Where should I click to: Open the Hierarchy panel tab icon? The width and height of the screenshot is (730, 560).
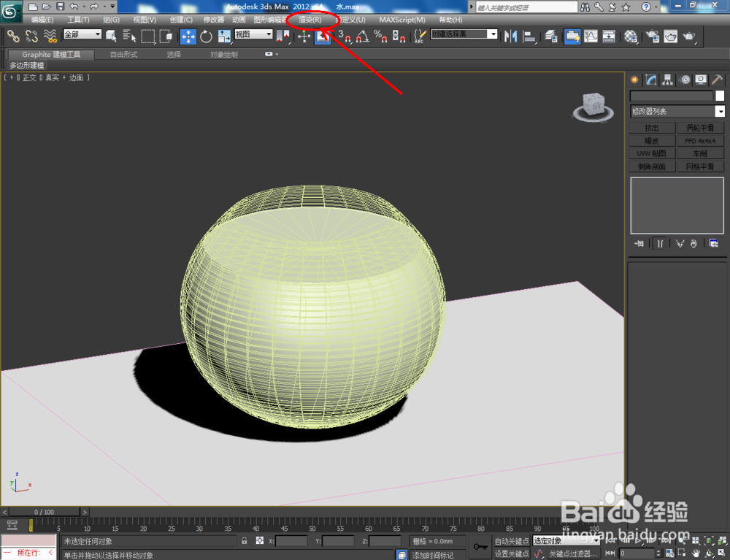coord(668,80)
